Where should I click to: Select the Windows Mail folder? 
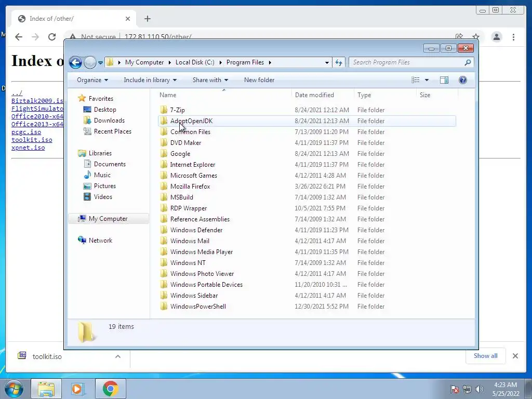point(307,241)
